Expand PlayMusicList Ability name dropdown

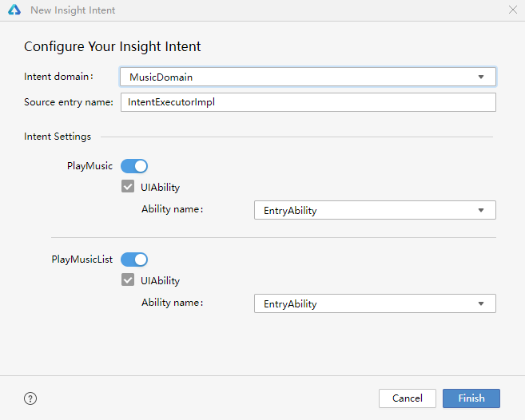tap(374, 304)
